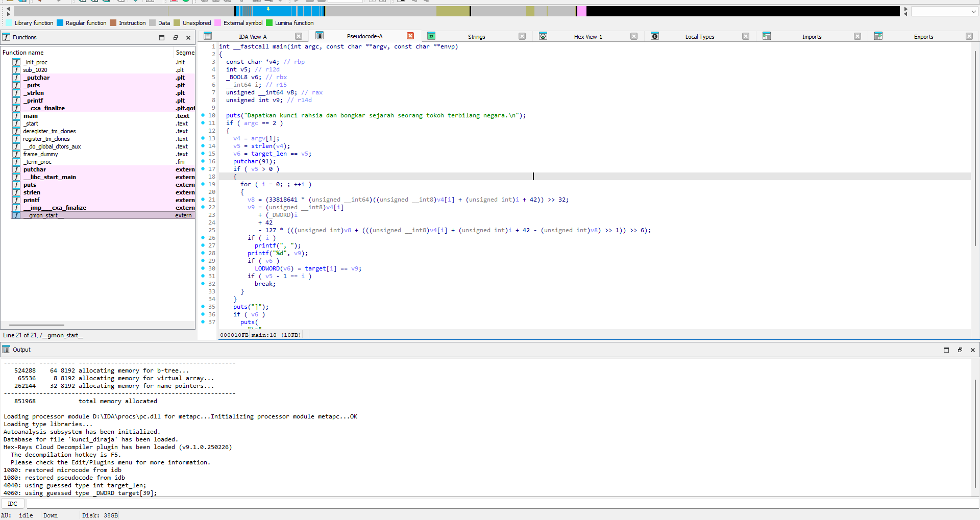
Task: Close the Local Types tab
Action: (746, 36)
